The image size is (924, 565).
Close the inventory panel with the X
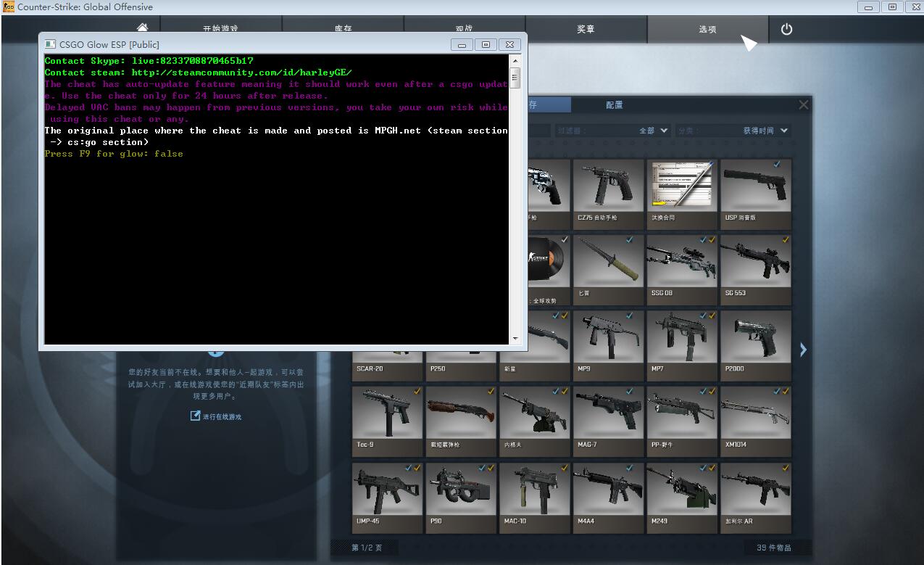(x=804, y=104)
